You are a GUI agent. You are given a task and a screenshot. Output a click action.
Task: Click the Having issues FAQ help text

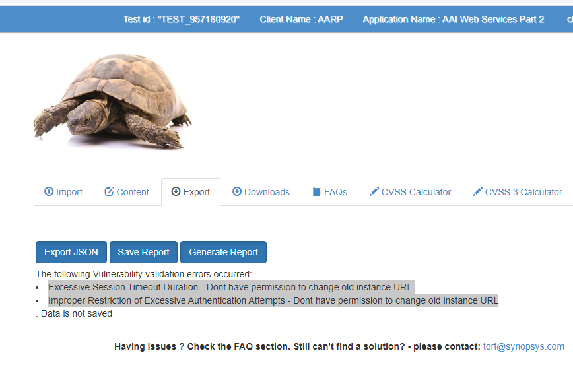(x=298, y=346)
